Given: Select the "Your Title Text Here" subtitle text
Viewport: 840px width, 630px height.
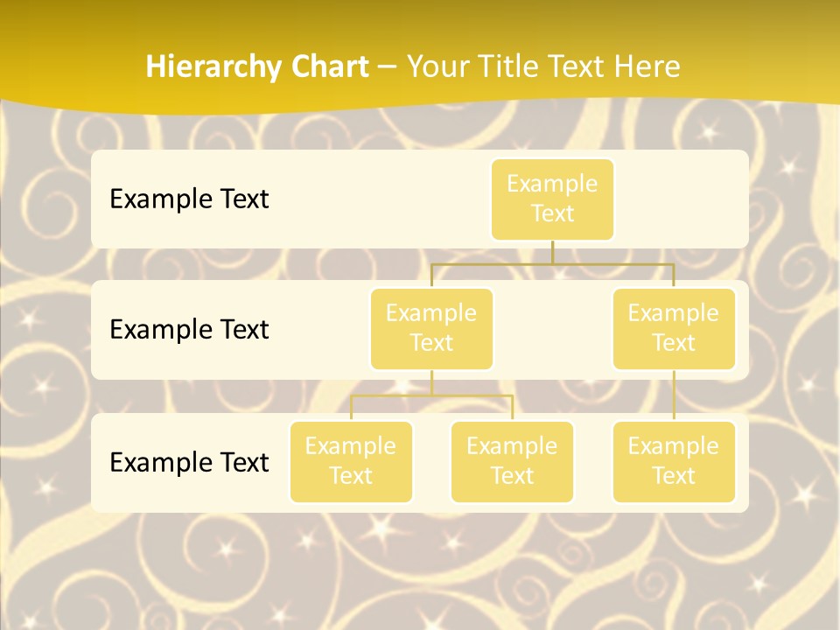Looking at the screenshot, I should [543, 66].
